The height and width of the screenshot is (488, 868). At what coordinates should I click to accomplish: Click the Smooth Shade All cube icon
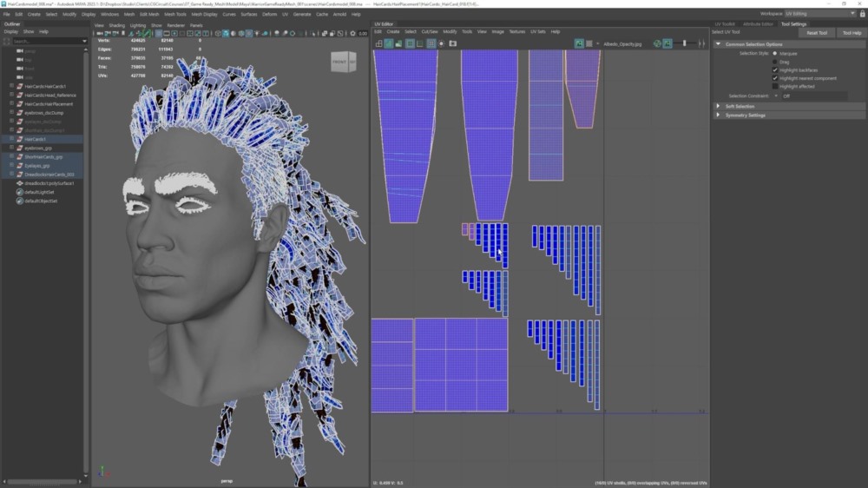[226, 33]
